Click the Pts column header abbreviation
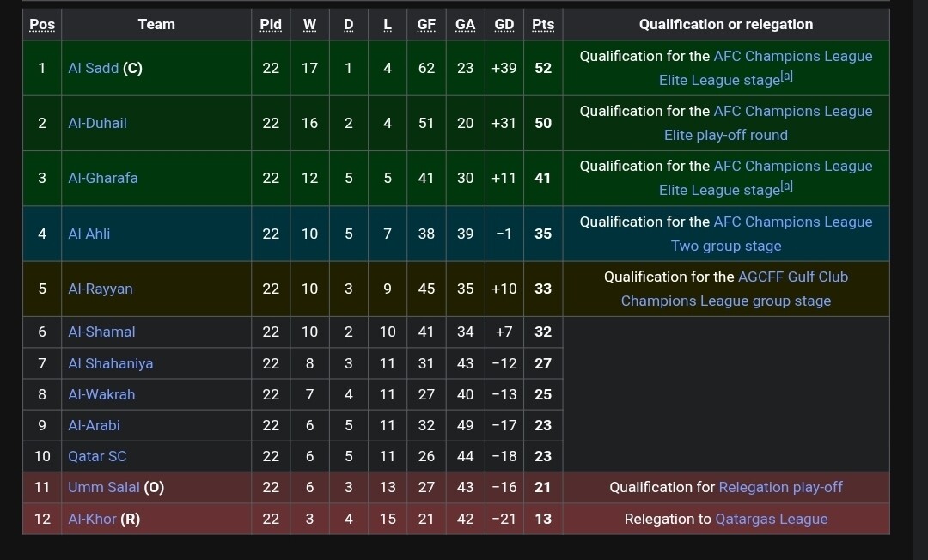The width and height of the screenshot is (928, 560). pos(543,25)
